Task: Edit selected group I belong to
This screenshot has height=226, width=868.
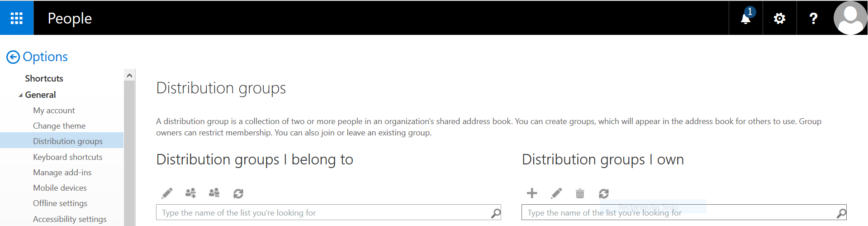Action: [167, 193]
